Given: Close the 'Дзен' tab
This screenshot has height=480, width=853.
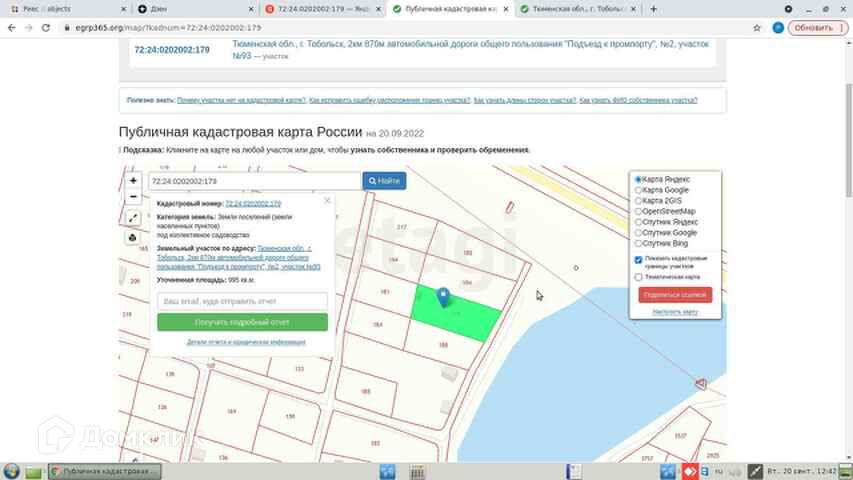Looking at the screenshot, I should coord(251,9).
